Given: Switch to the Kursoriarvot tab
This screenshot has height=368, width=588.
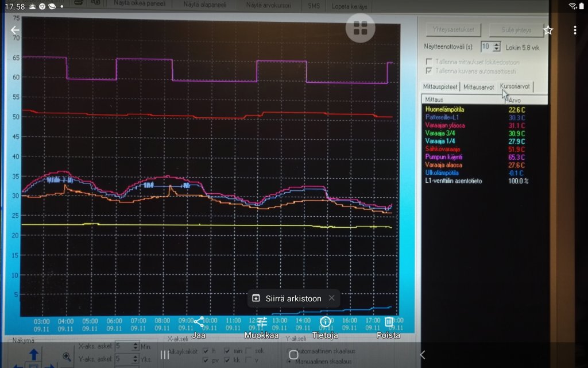Looking at the screenshot, I should pos(515,86).
